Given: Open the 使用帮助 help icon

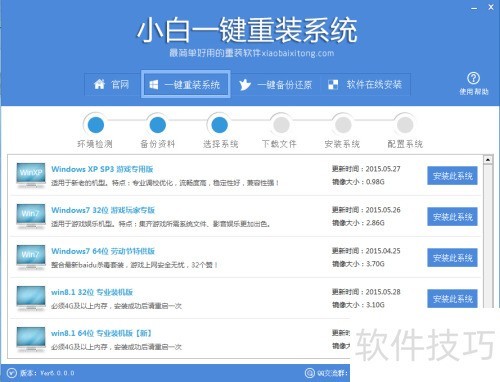Looking at the screenshot, I should (x=473, y=78).
